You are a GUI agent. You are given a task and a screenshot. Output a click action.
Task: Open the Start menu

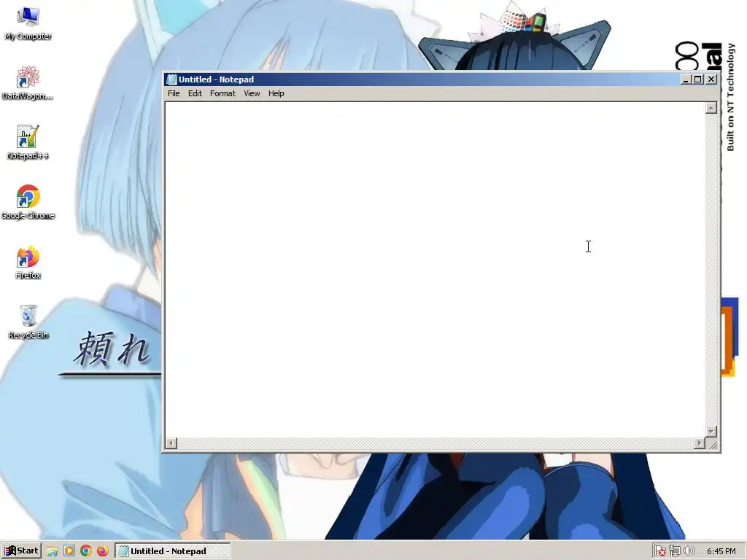click(x=21, y=551)
